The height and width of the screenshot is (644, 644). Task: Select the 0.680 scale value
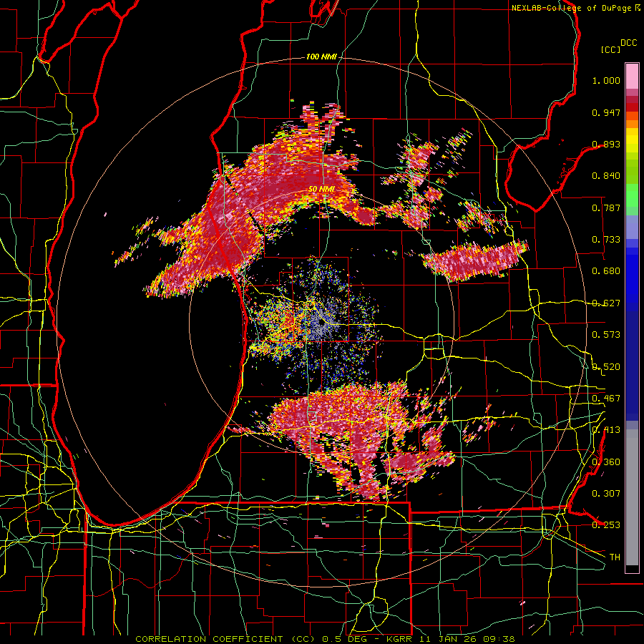click(x=606, y=271)
